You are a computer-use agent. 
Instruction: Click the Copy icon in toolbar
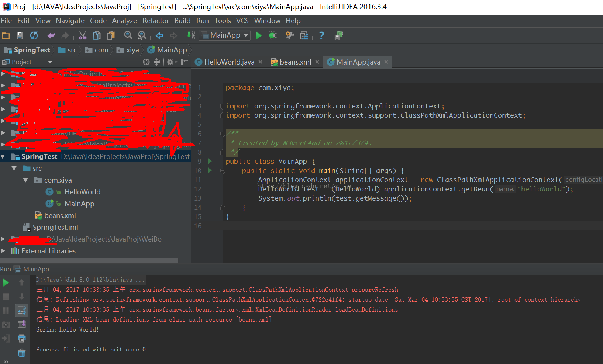click(97, 35)
